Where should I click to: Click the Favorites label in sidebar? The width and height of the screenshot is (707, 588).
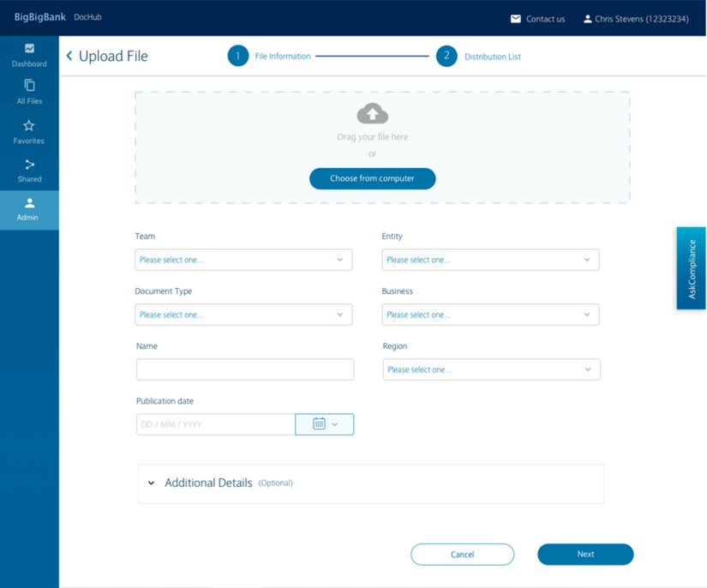click(29, 141)
